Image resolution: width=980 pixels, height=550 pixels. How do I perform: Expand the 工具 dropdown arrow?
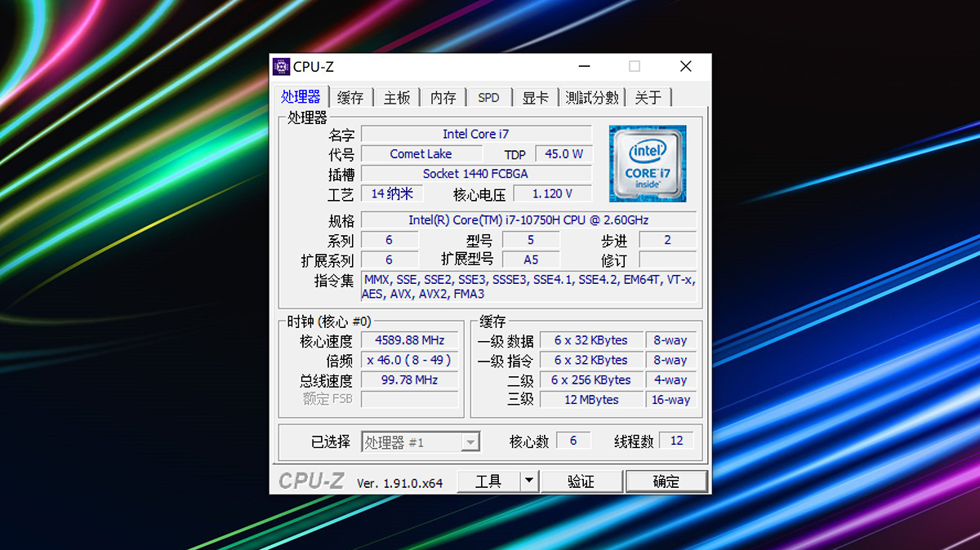pyautogui.click(x=529, y=481)
